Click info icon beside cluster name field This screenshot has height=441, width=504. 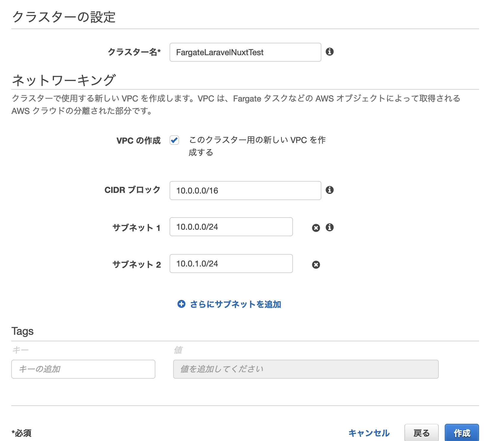pos(329,52)
